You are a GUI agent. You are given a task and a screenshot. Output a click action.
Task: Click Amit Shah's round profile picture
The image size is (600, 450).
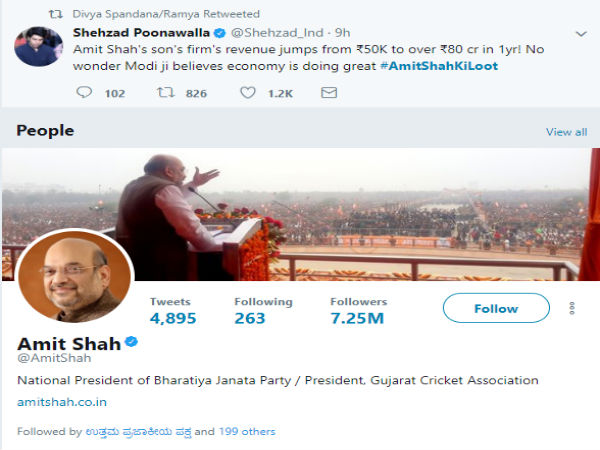(x=74, y=276)
